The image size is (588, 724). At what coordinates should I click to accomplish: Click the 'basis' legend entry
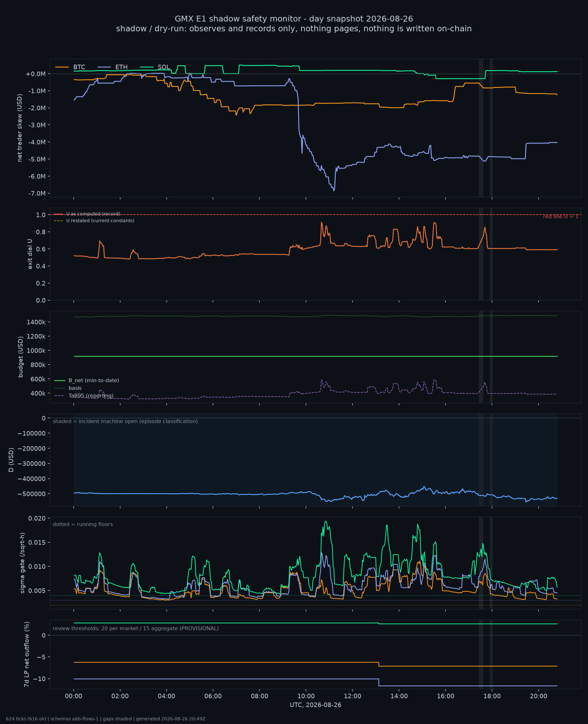(x=68, y=388)
